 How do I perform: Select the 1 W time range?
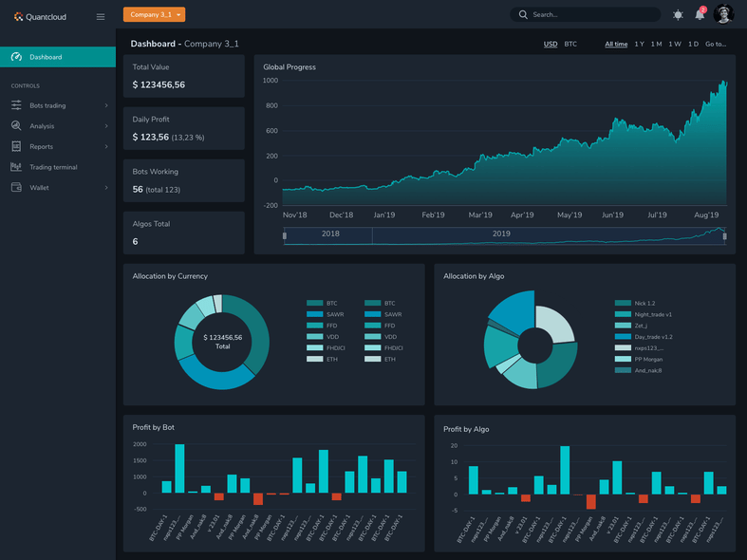(674, 45)
